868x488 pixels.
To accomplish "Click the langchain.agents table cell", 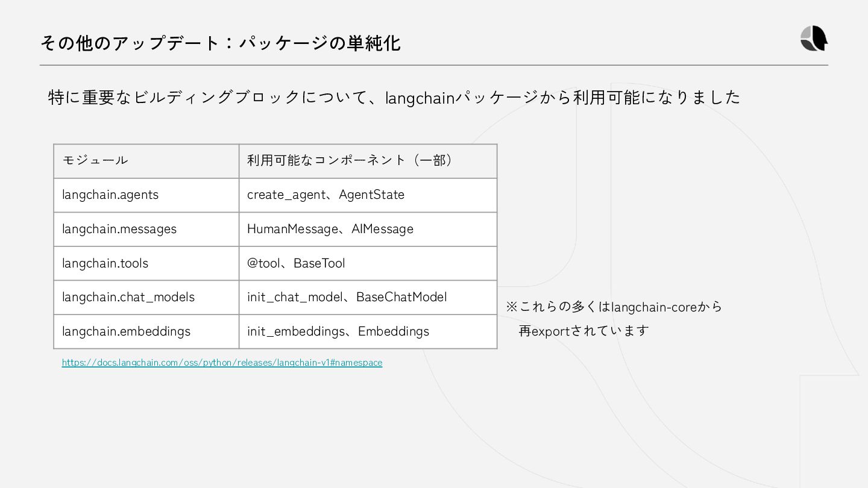I will pos(146,195).
